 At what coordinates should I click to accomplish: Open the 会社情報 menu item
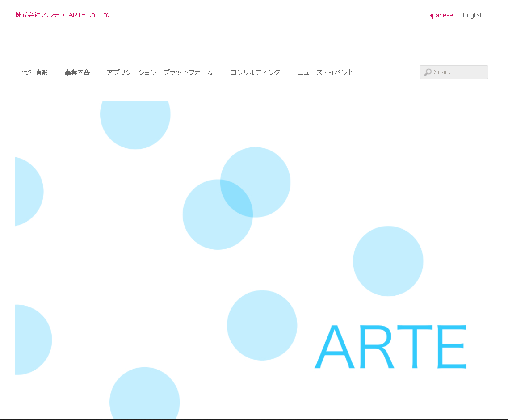[x=36, y=72]
